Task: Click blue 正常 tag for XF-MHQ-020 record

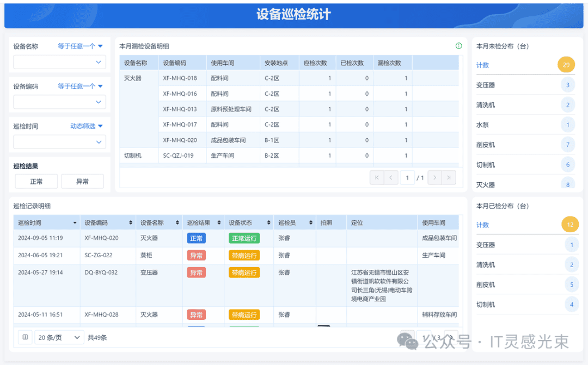Action: 196,238
